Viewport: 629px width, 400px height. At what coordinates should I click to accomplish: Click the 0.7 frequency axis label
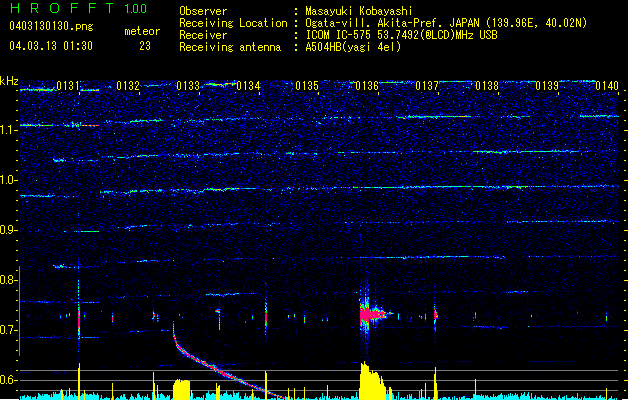[x=8, y=330]
